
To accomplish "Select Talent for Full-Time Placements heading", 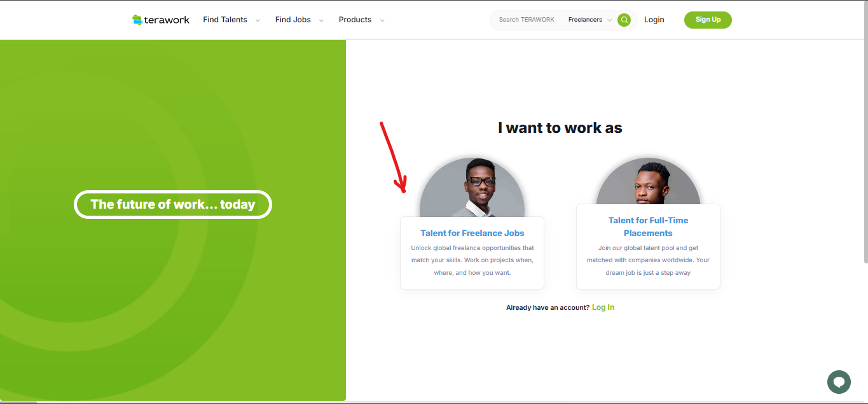I will tap(648, 226).
